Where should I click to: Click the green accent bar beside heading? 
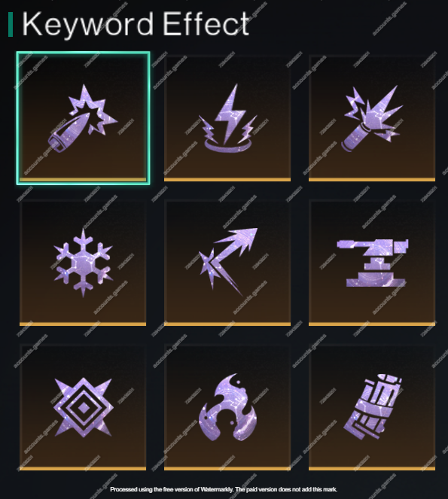[11, 25]
